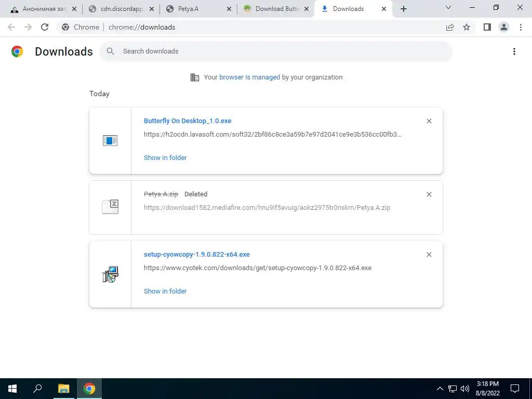Switch to the Download Butterfly tab
This screenshot has height=399, width=532.
coord(275,9)
